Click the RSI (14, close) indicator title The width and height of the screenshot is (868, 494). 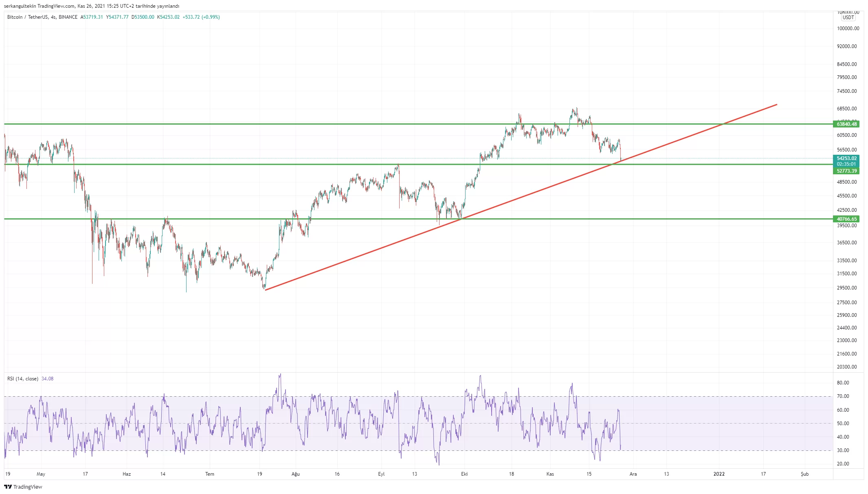[23, 379]
